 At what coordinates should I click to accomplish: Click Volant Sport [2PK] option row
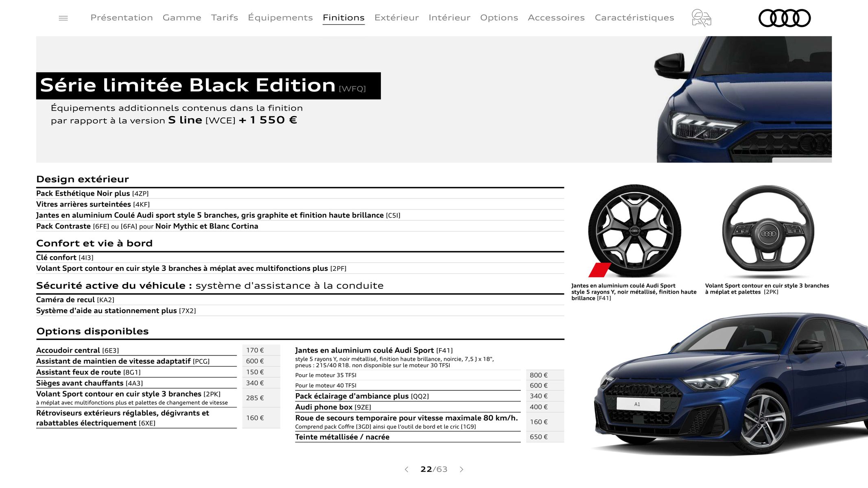(x=136, y=398)
